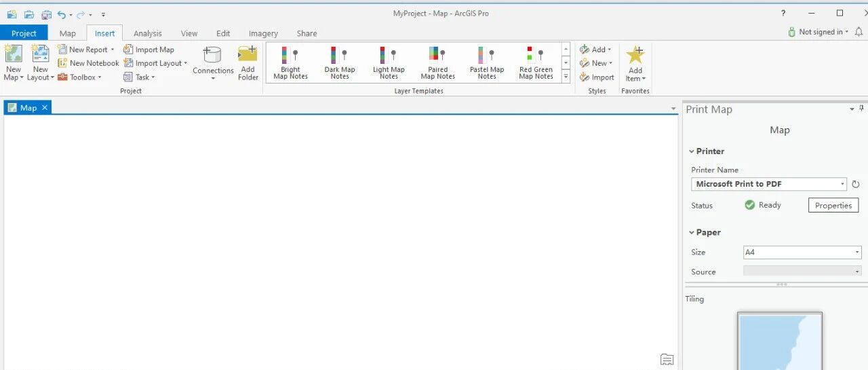Select Import Layout option
The image size is (868, 370).
(x=155, y=63)
